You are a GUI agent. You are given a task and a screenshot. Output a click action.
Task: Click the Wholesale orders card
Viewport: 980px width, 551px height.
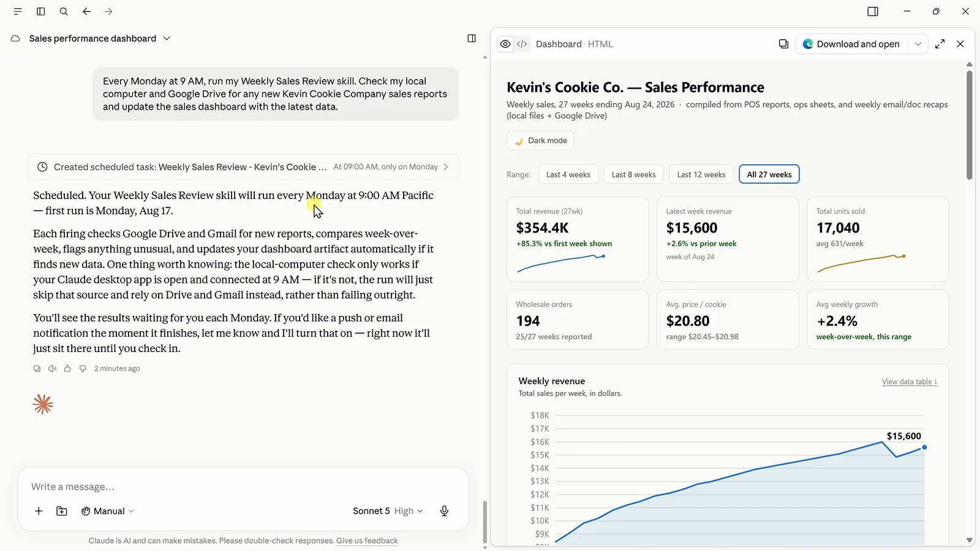578,320
